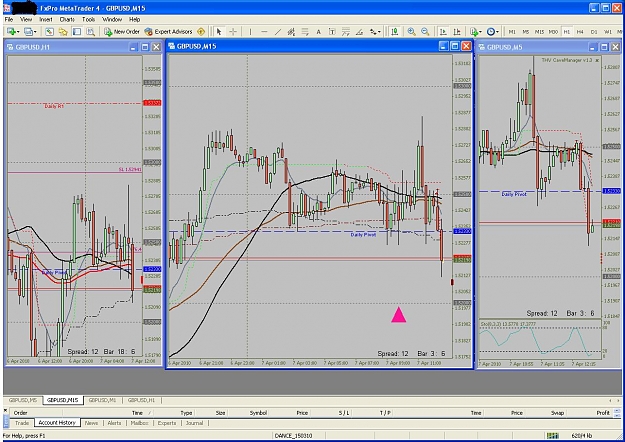Toggle the Market Watch panel icon

point(49,31)
